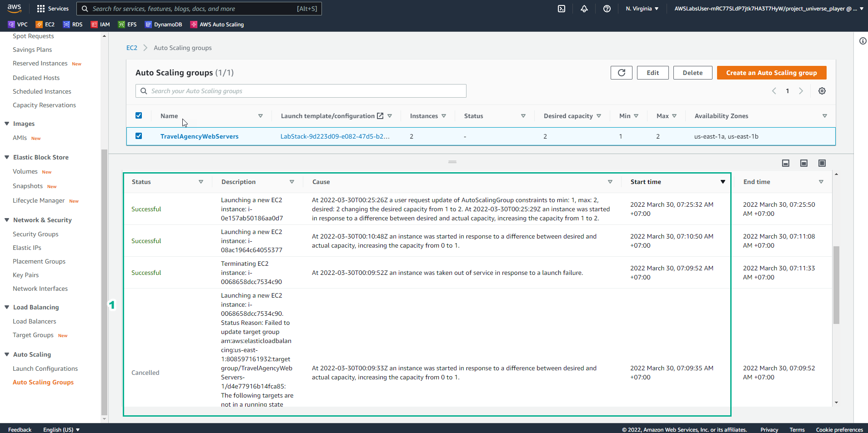Screen dimensions: 868x433
Task: Click the Privacy link in footer
Action: tap(769, 429)
